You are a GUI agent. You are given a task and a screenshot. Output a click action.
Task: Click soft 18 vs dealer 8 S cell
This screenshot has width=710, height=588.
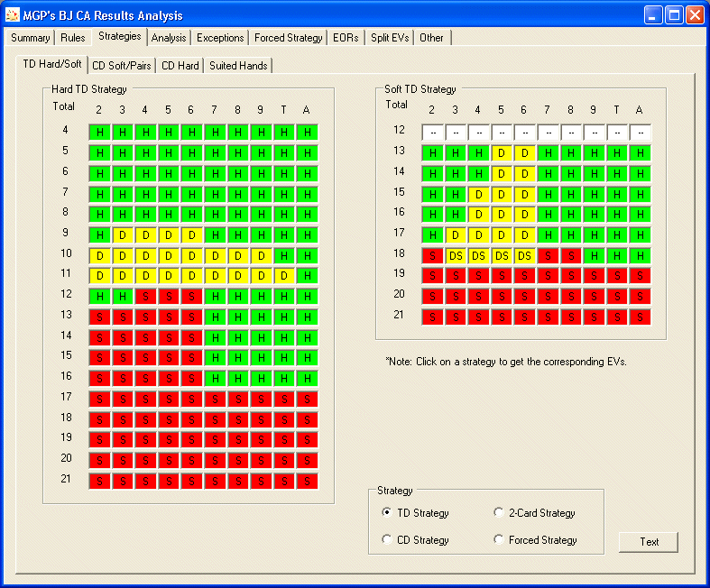571,256
